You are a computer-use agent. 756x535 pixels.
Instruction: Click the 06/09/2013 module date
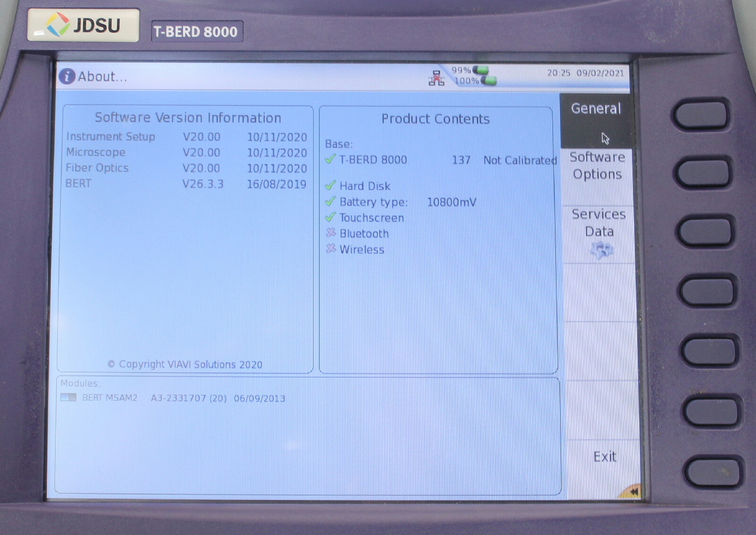(x=259, y=399)
